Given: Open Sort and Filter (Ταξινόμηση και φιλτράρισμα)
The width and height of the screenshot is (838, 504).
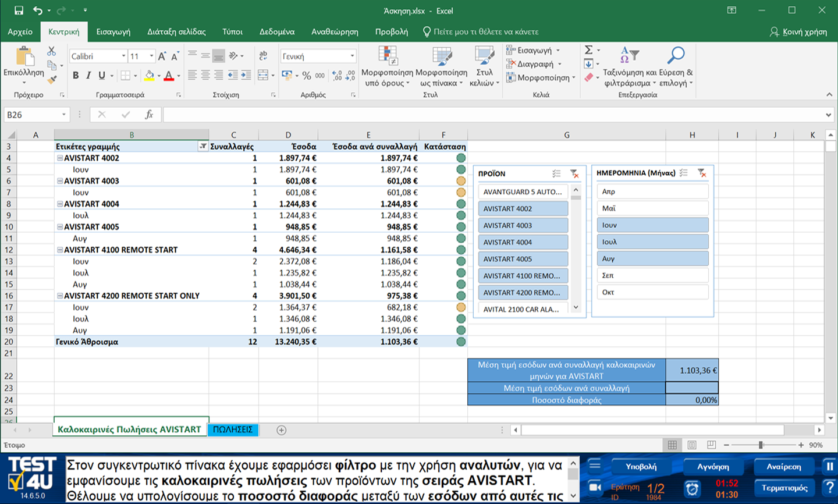Looking at the screenshot, I should 630,66.
